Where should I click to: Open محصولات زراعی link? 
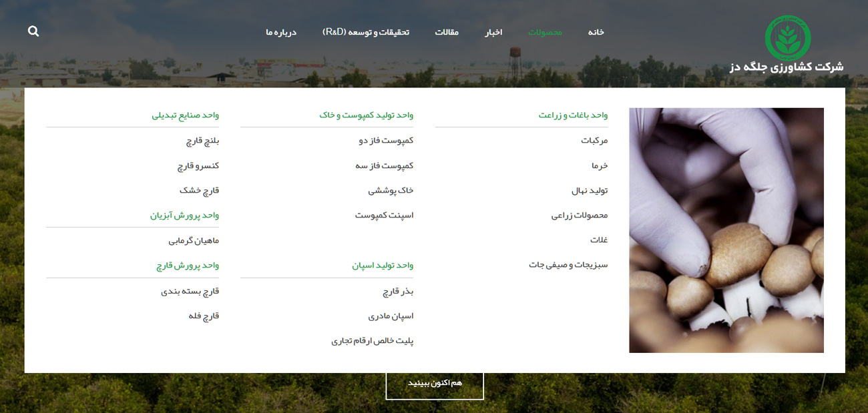pos(580,216)
